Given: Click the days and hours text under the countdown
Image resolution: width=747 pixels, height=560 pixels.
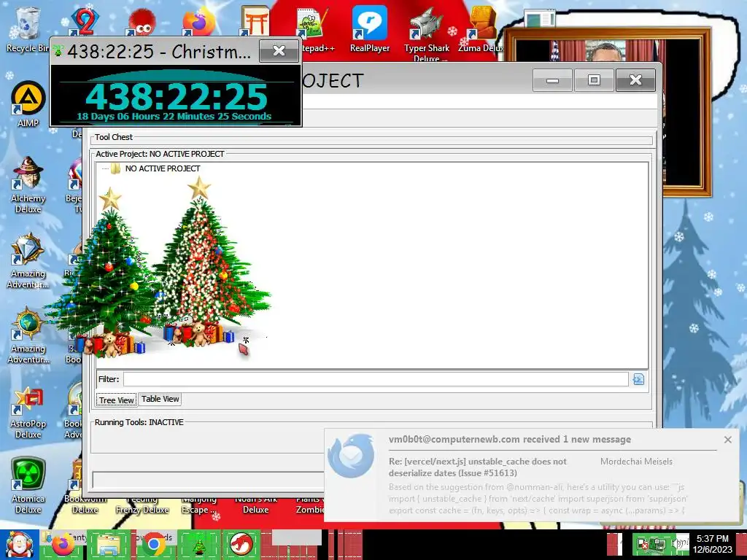Looking at the screenshot, I should pos(174,116).
